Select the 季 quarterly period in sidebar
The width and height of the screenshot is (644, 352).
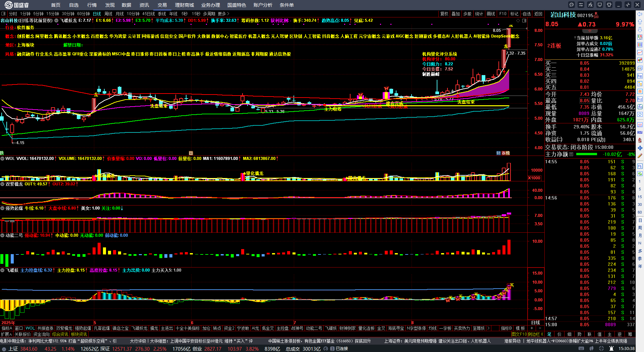coord(640,258)
